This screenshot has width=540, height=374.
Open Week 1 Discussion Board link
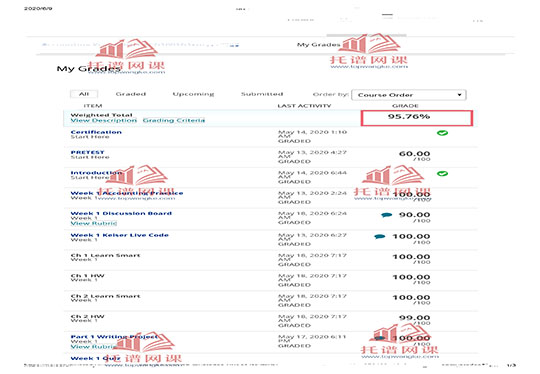[x=121, y=214]
